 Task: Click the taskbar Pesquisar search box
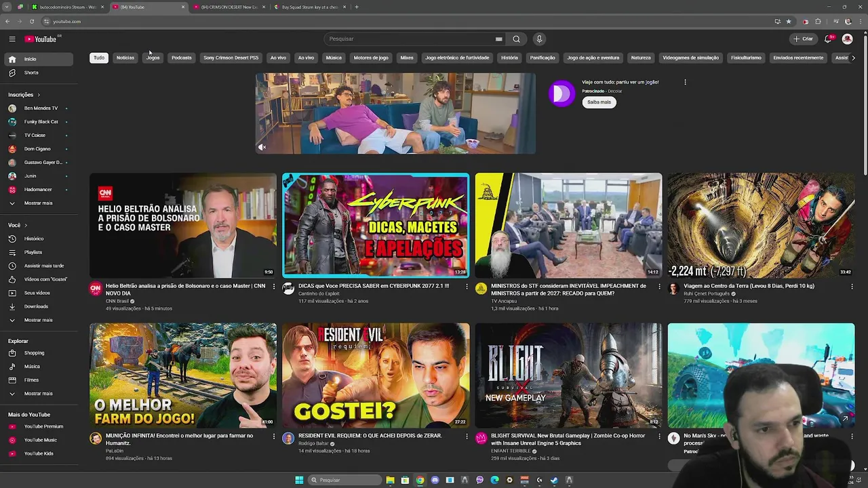point(344,480)
